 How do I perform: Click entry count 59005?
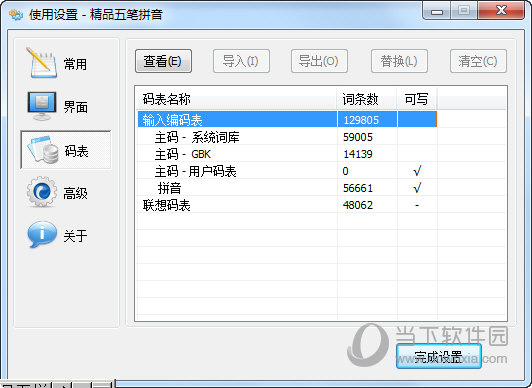click(x=358, y=137)
